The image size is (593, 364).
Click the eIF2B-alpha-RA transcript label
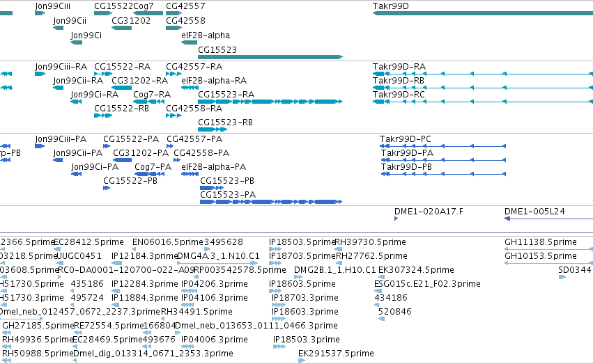coord(214,80)
